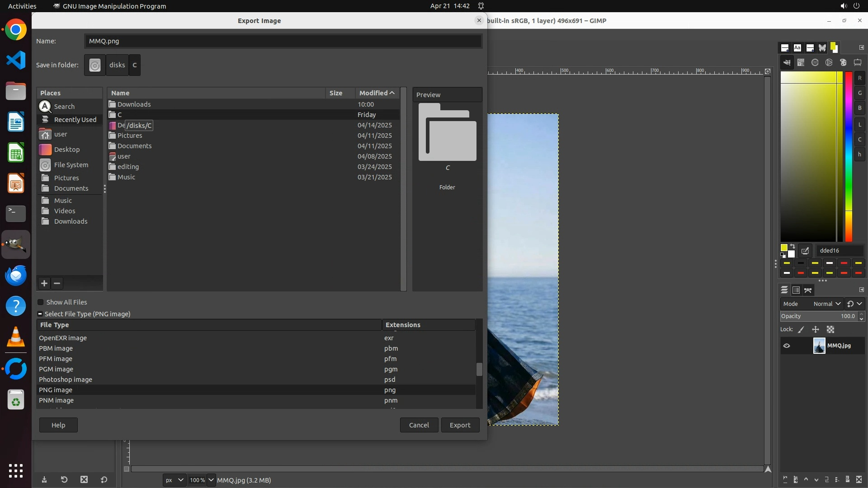Enable the Show All Files checkbox
The width and height of the screenshot is (868, 488).
pos(41,302)
